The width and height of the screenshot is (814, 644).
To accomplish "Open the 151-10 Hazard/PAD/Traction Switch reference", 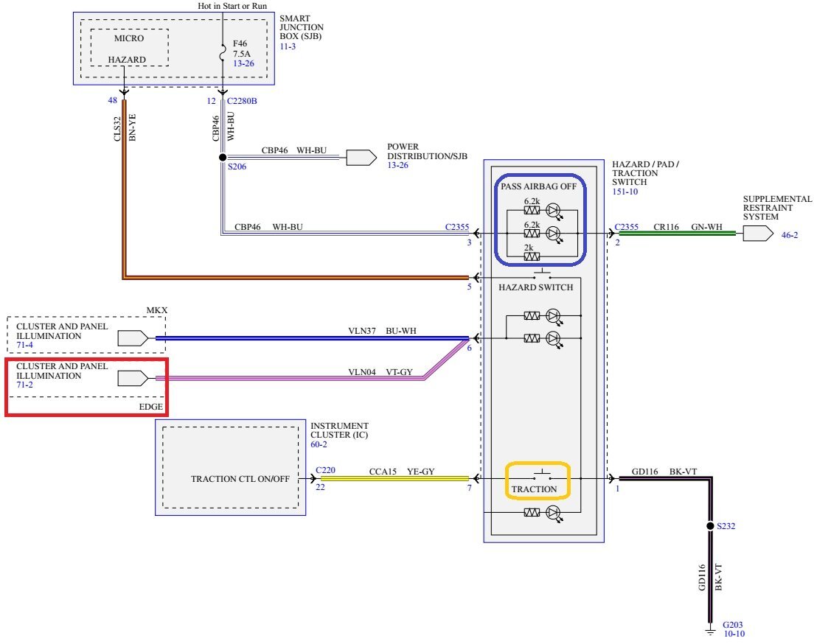I will click(625, 192).
